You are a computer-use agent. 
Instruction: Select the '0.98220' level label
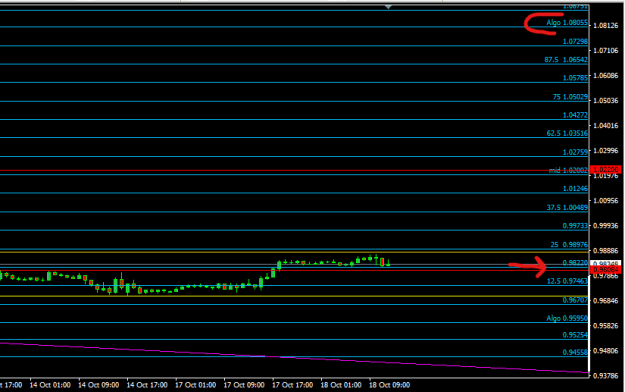pyautogui.click(x=575, y=263)
